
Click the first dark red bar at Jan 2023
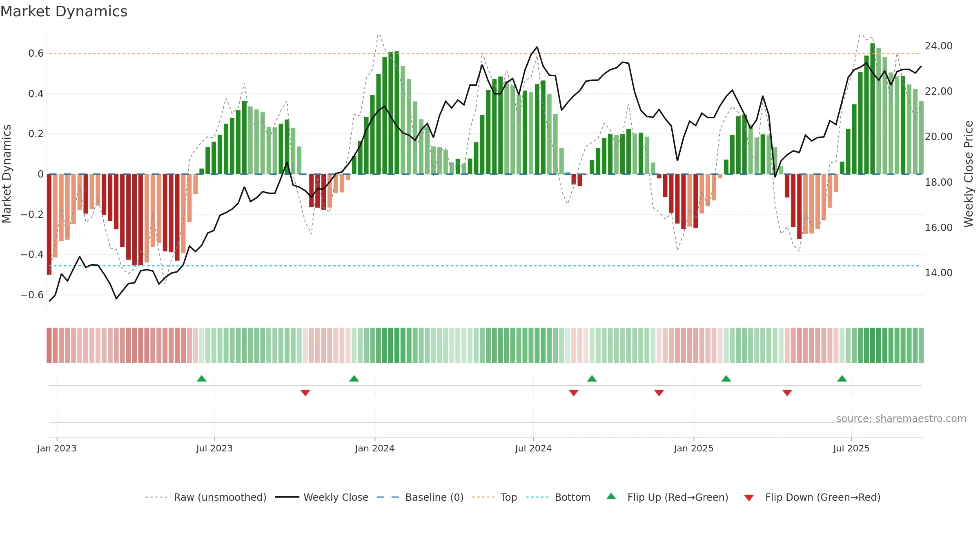click(49, 224)
